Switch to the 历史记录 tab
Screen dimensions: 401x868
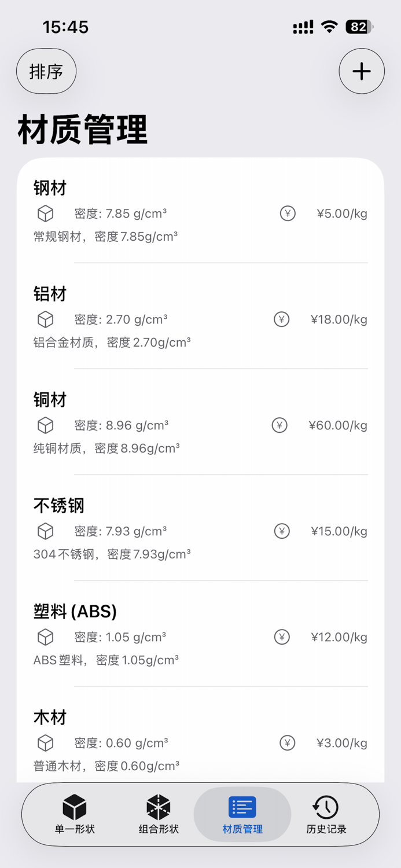coord(325,814)
